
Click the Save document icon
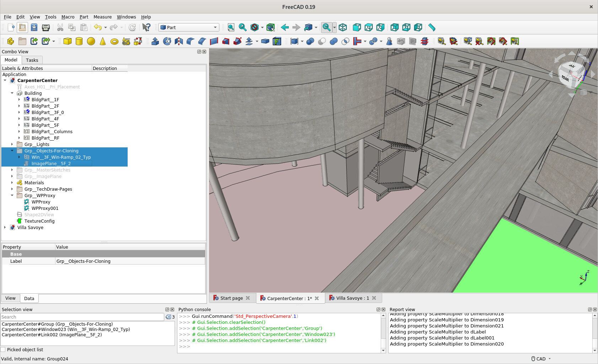pos(34,27)
